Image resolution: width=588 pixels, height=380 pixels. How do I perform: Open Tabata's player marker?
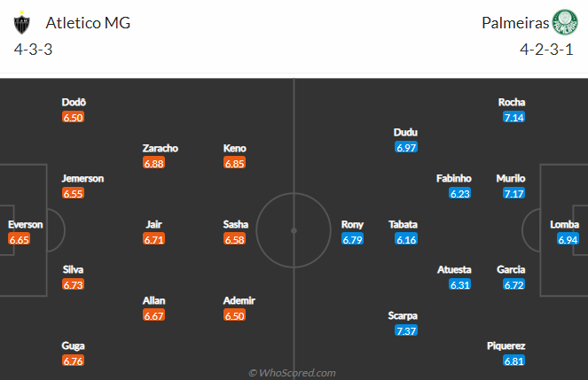pos(404,232)
